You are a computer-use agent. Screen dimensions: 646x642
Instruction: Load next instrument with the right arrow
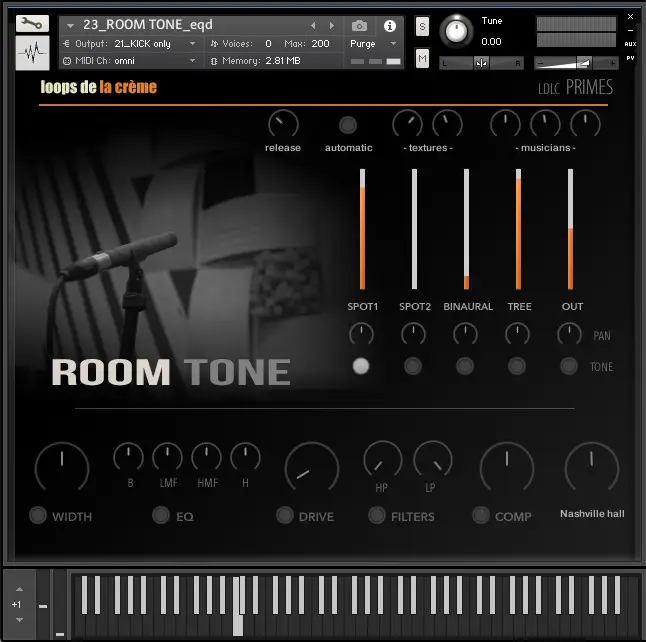[332, 26]
